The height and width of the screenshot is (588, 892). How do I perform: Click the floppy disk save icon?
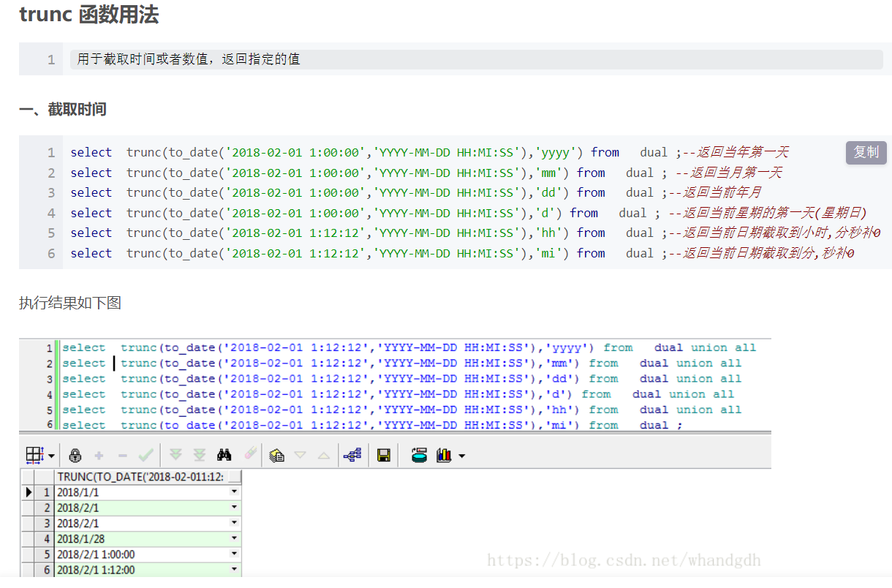click(x=383, y=456)
